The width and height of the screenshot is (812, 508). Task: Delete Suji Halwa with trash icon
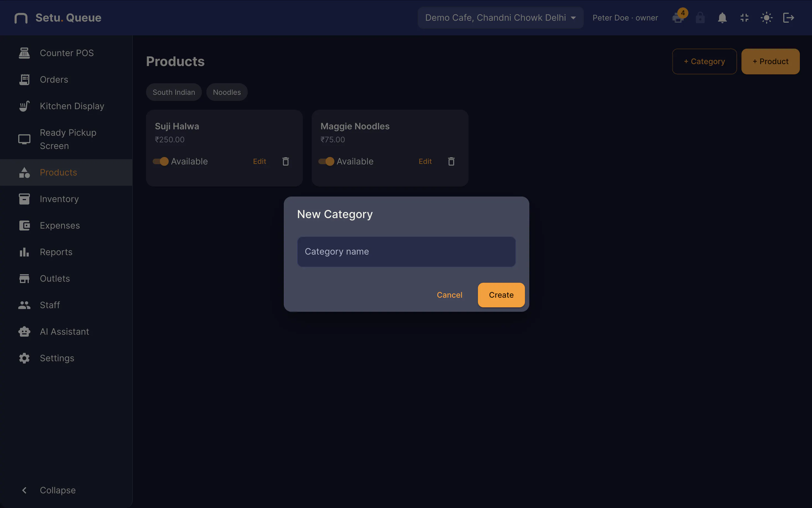tap(286, 161)
